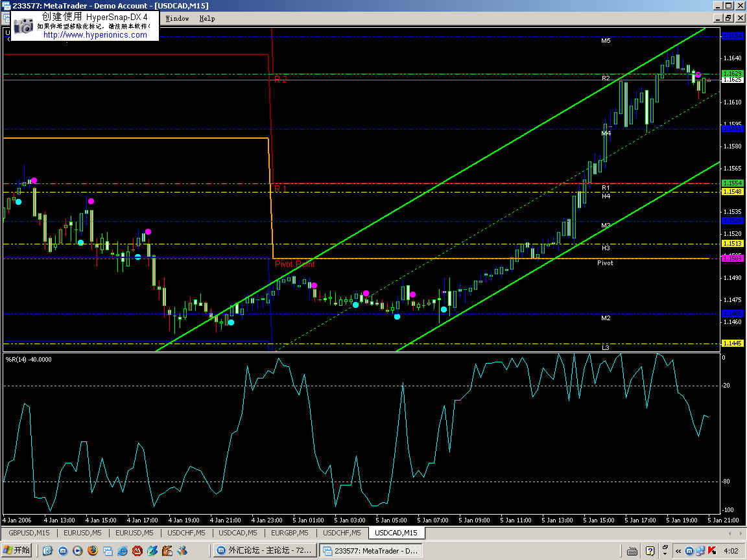Viewport: 747px width, 560px height.
Task: Click the red round quick launch icon
Action: coord(137,551)
